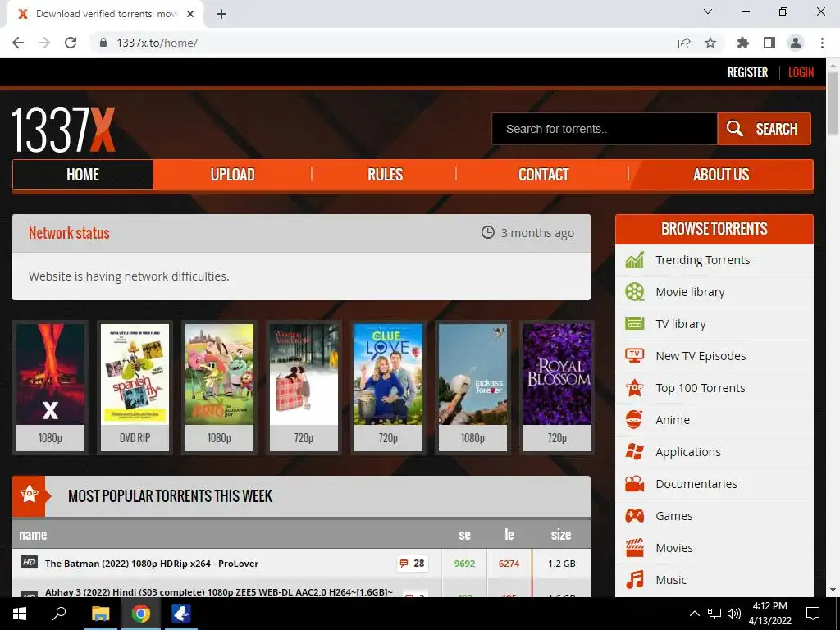Show hidden system tray icons
Image resolution: width=840 pixels, height=630 pixels.
[694, 614]
